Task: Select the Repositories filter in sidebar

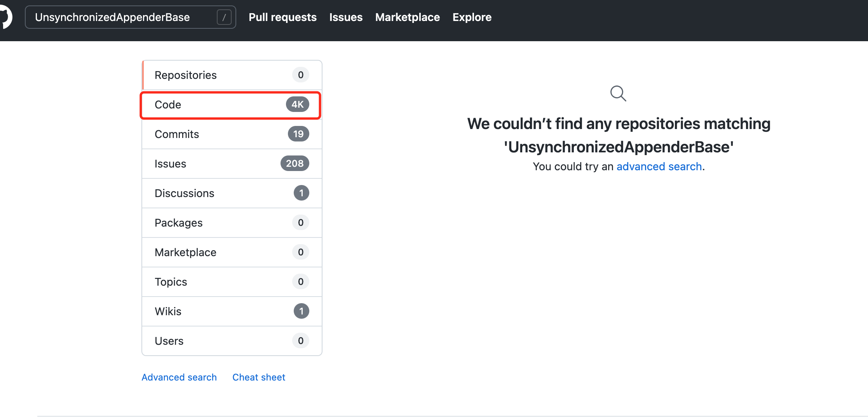Action: coord(232,75)
